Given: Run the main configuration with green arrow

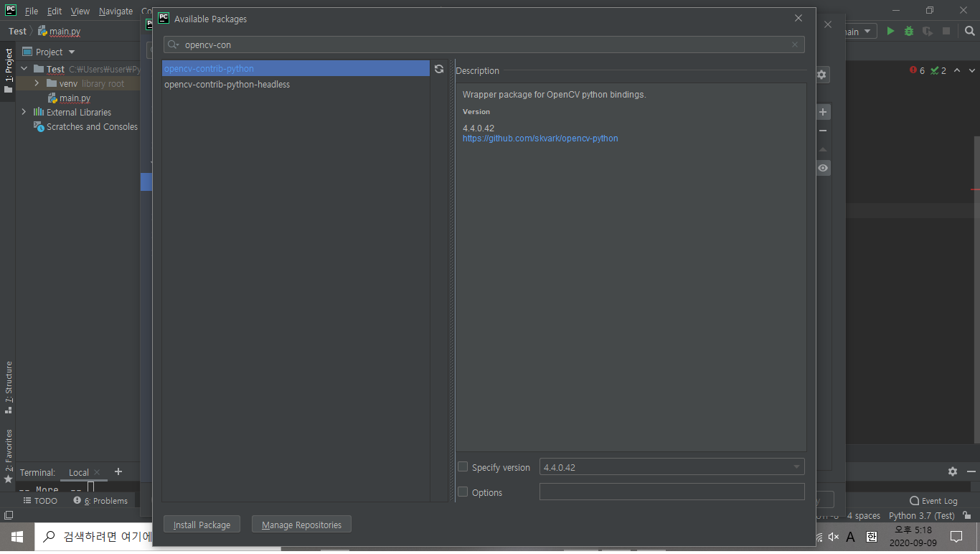Looking at the screenshot, I should pyautogui.click(x=890, y=32).
